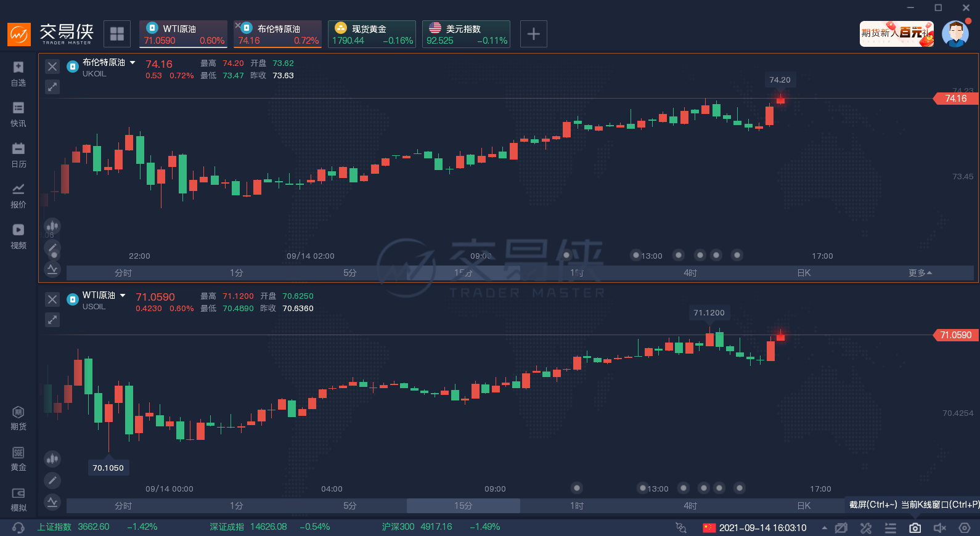980x536 pixels.
Task: Expand the 布伦特原油 symbol dropdown
Action: 133,62
